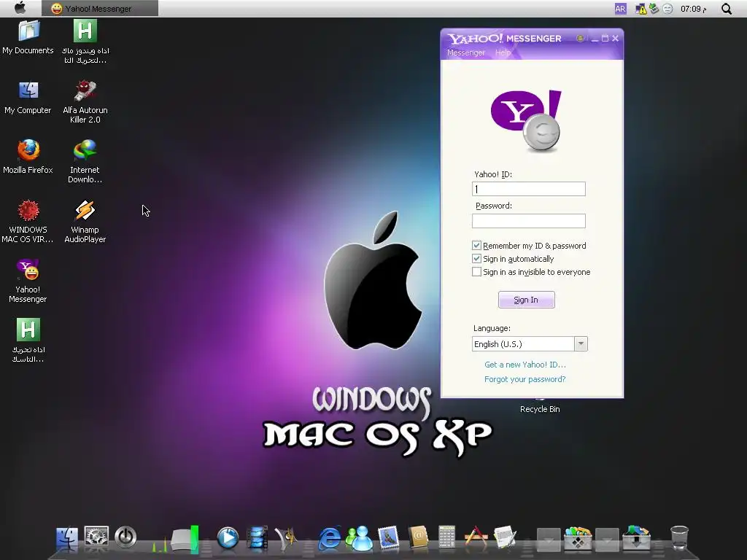
Task: Follow the Forgot your password? link
Action: tap(525, 379)
